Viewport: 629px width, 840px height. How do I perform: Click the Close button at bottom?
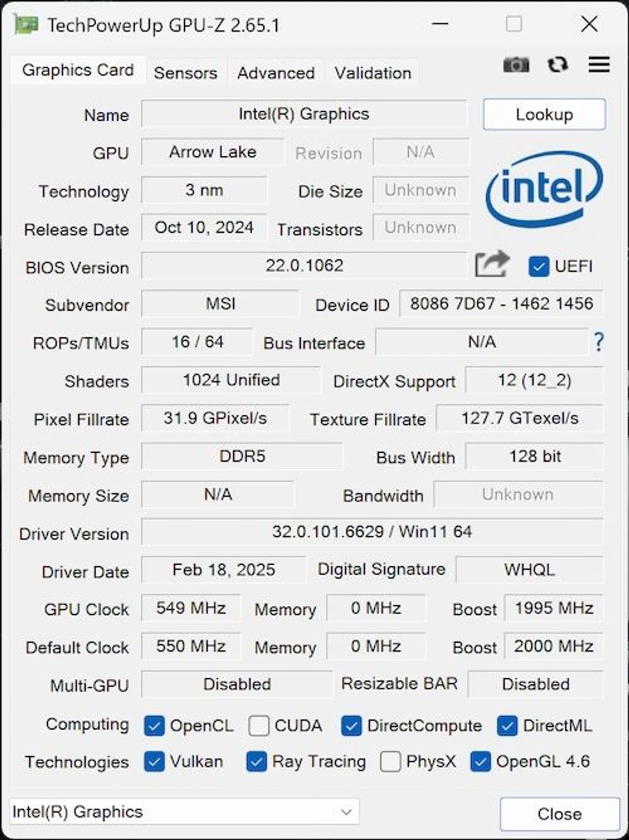559,814
